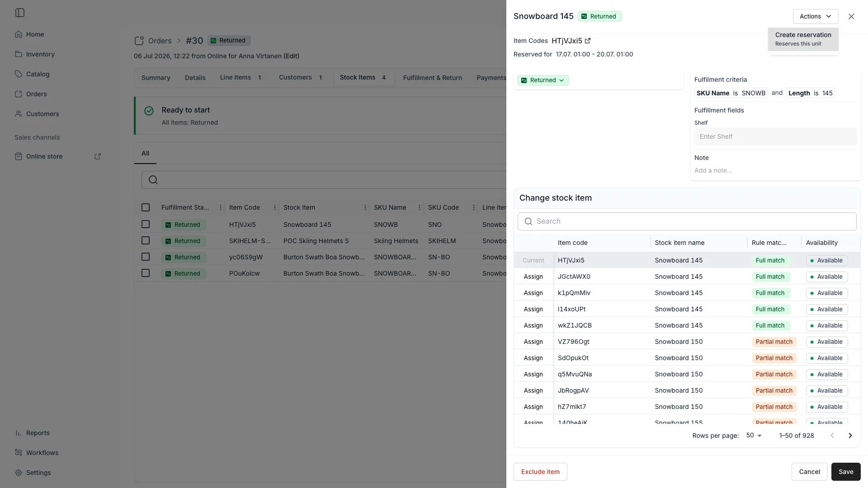
Task: Click the Online store shop icon
Action: tap(19, 156)
